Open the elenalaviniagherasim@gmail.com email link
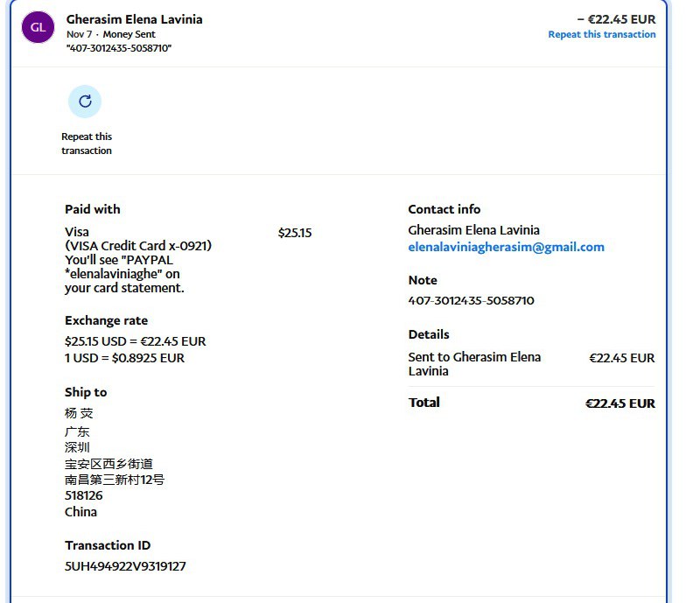700x603 pixels. tap(506, 247)
